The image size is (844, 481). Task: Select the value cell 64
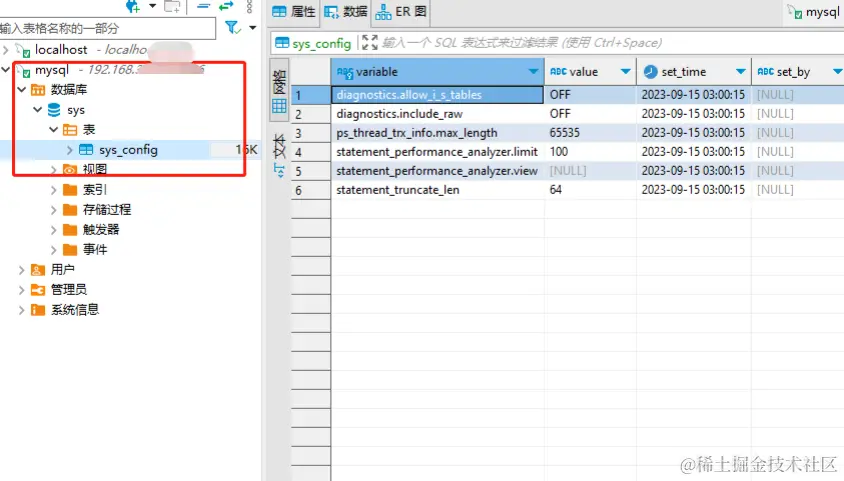(590, 190)
